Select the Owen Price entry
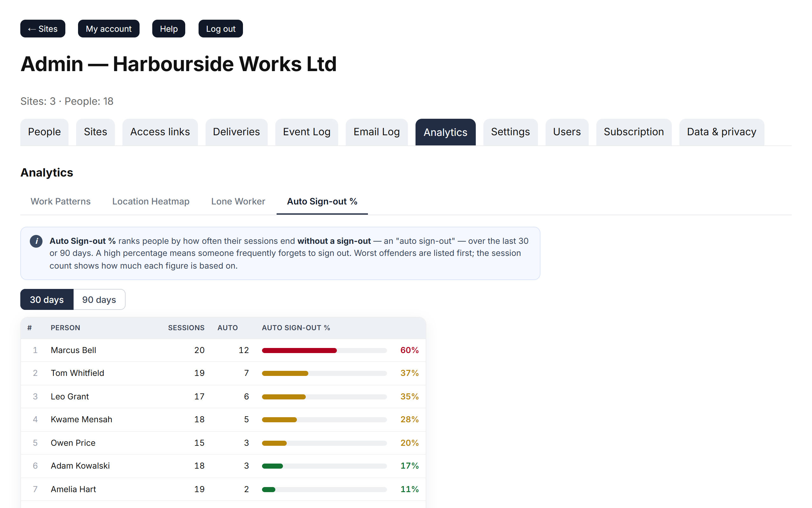The image size is (812, 508). 73,443
